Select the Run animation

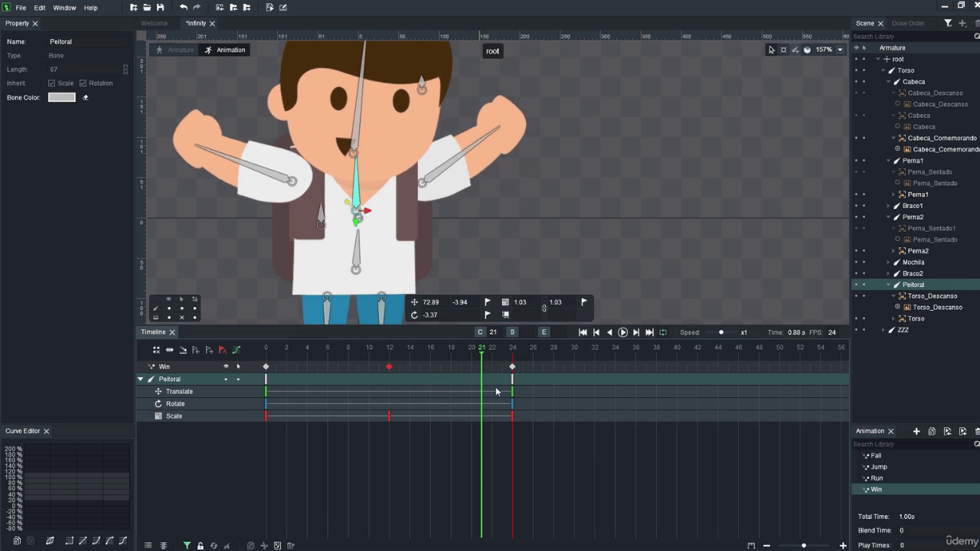877,478
